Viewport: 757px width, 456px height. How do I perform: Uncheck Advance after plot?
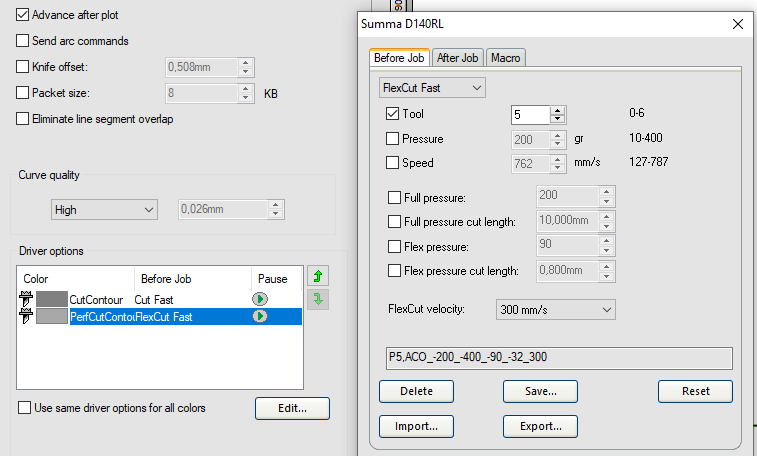click(x=22, y=14)
